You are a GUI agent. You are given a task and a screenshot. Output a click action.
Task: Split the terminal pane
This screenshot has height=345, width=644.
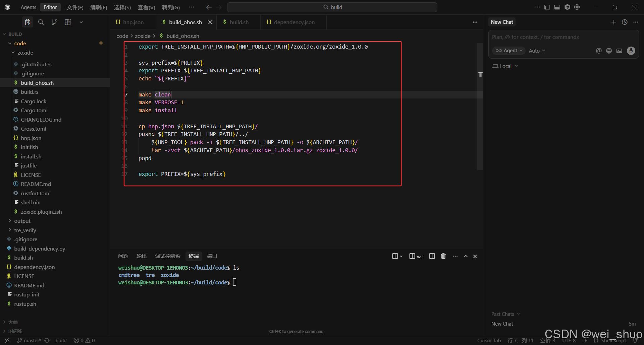(x=432, y=256)
